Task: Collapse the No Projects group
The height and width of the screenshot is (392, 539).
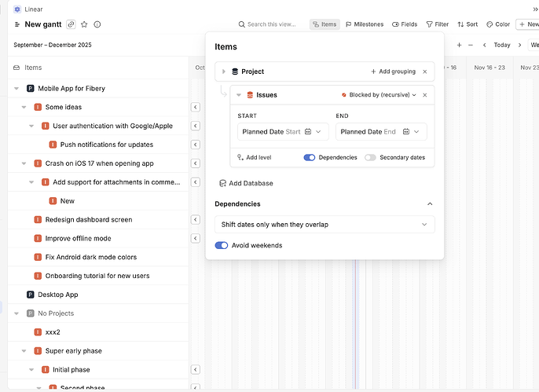Action: pyautogui.click(x=16, y=313)
